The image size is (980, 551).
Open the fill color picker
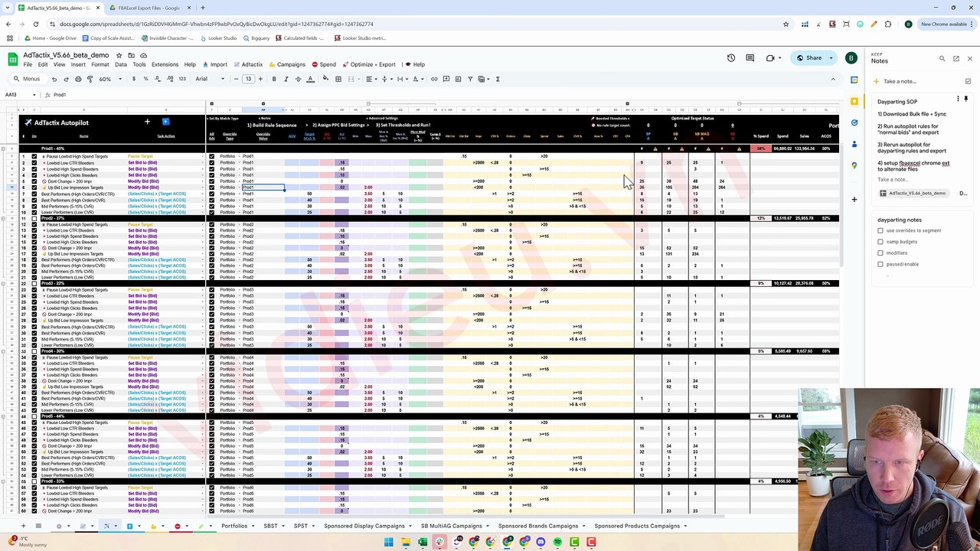[x=325, y=79]
